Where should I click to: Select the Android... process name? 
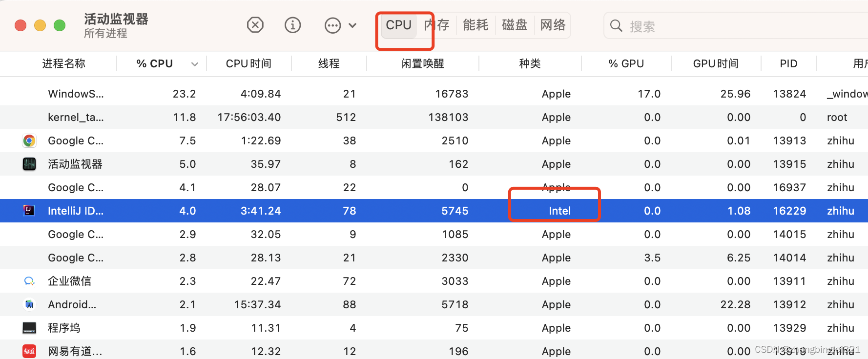72,304
